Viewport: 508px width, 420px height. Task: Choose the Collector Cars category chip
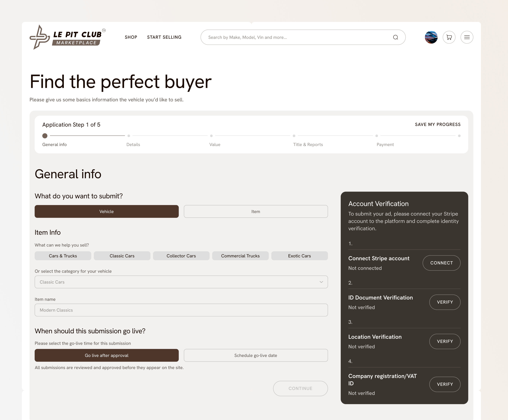pos(181,256)
